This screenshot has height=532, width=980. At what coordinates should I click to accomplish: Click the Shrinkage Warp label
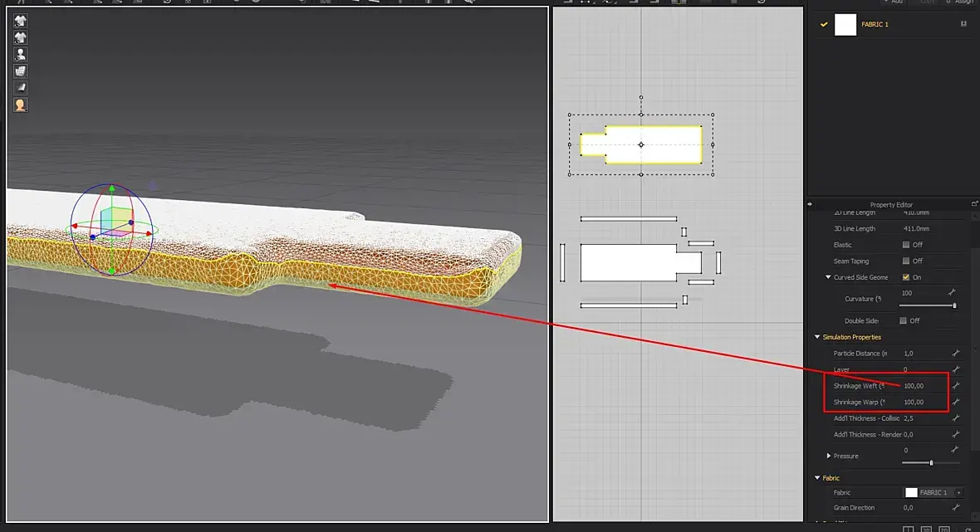pyautogui.click(x=859, y=403)
